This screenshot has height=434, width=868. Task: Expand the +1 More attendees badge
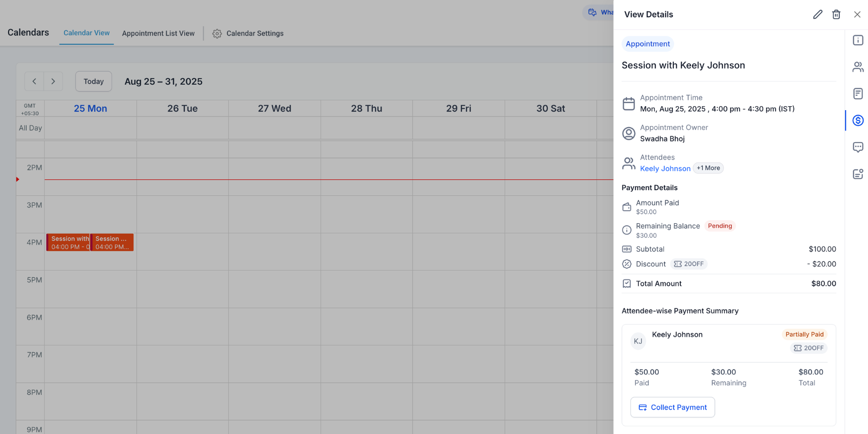point(708,168)
